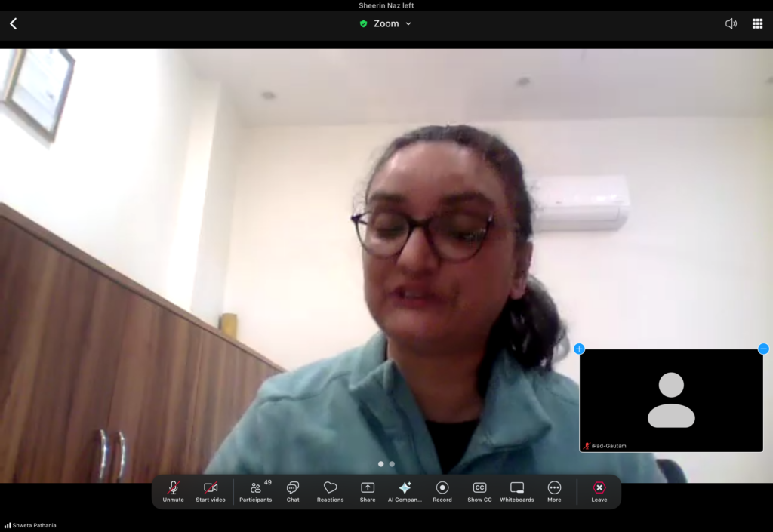The height and width of the screenshot is (532, 773).
Task: Switch view using the grid icon
Action: tap(757, 23)
